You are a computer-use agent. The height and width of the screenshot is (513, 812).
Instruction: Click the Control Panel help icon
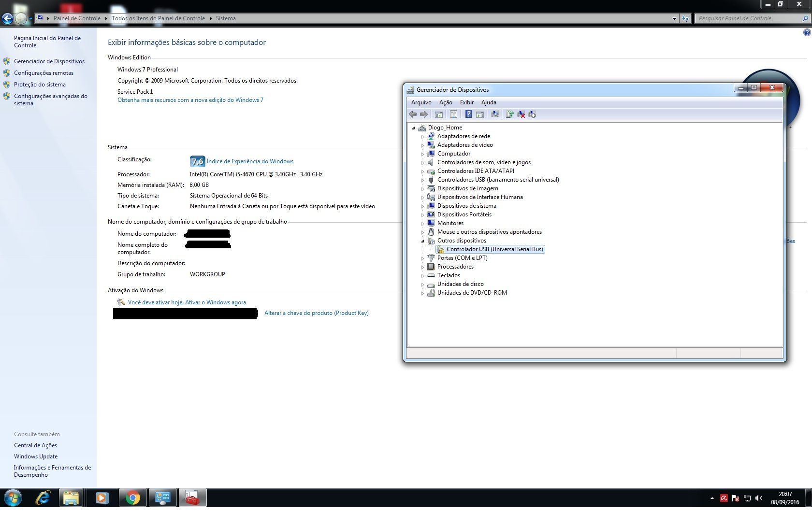pyautogui.click(x=807, y=32)
